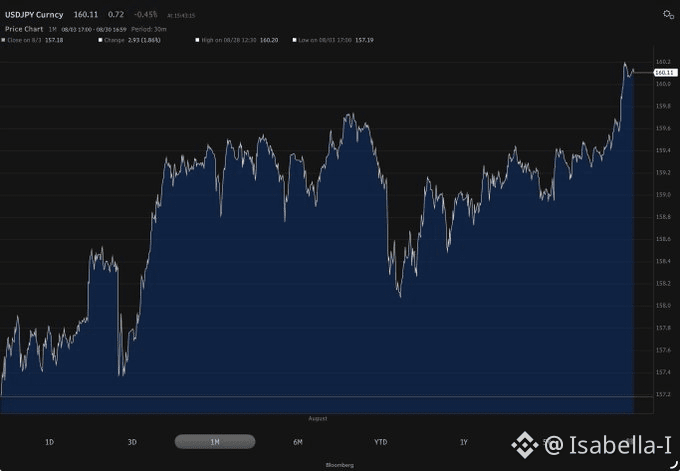Toggle the 'Low on 08/03' legend marker
680x471 pixels.
pos(294,40)
